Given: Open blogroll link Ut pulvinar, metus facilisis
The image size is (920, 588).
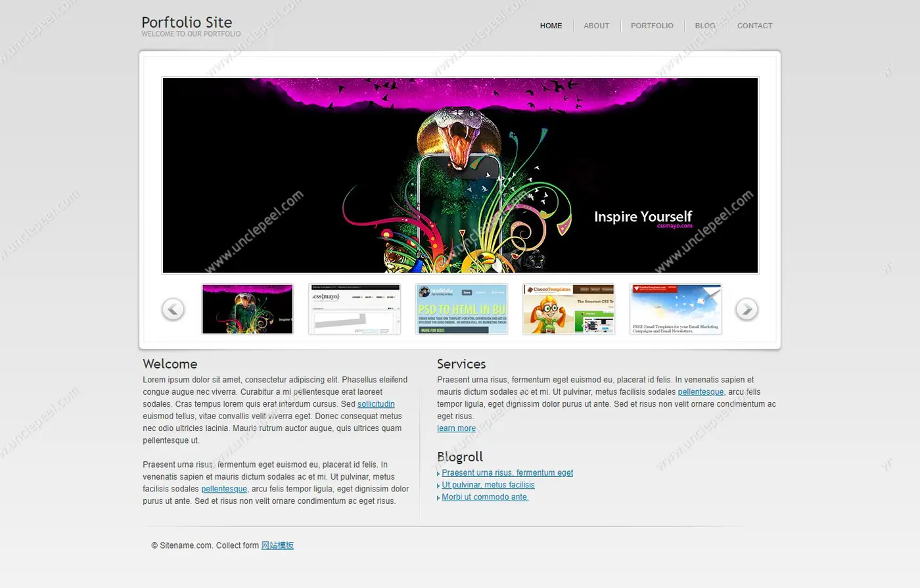Looking at the screenshot, I should (x=488, y=485).
